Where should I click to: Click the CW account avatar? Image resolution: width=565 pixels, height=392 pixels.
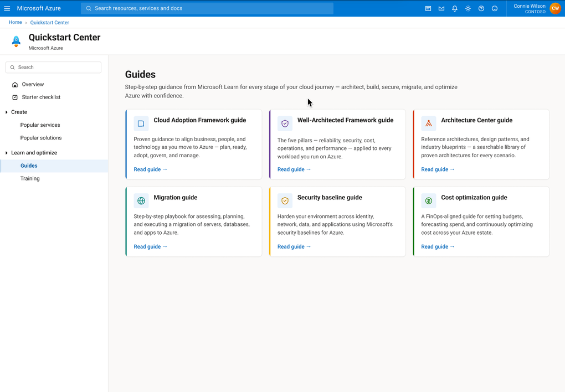click(x=555, y=8)
